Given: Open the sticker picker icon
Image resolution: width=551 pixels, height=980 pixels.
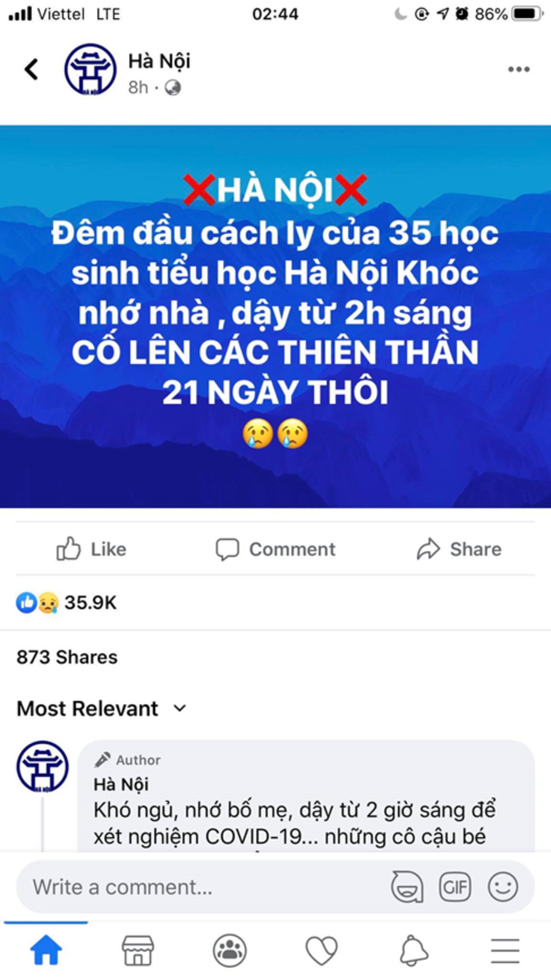Looking at the screenshot, I should tap(407, 887).
